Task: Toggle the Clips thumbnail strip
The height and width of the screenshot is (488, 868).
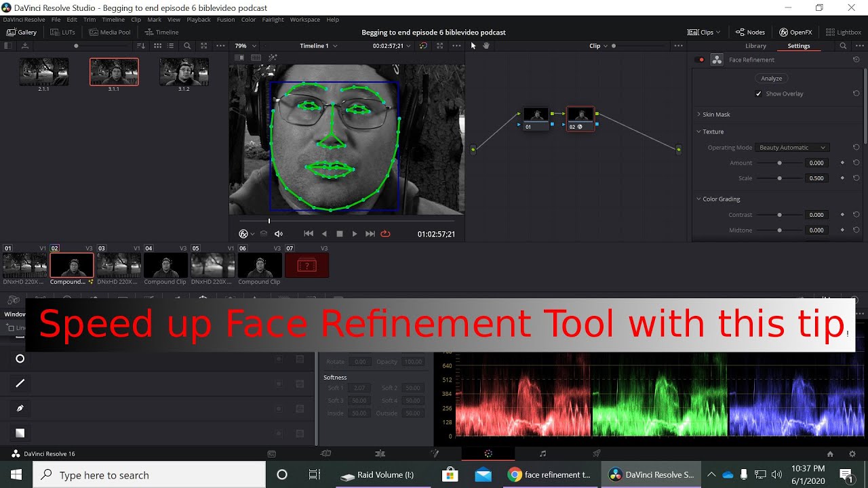Action: point(704,32)
